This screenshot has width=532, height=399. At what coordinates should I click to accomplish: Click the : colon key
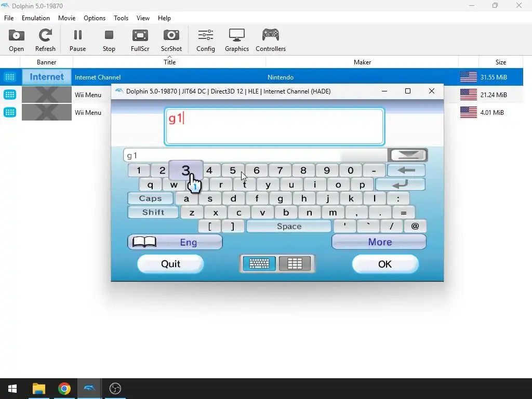point(398,198)
